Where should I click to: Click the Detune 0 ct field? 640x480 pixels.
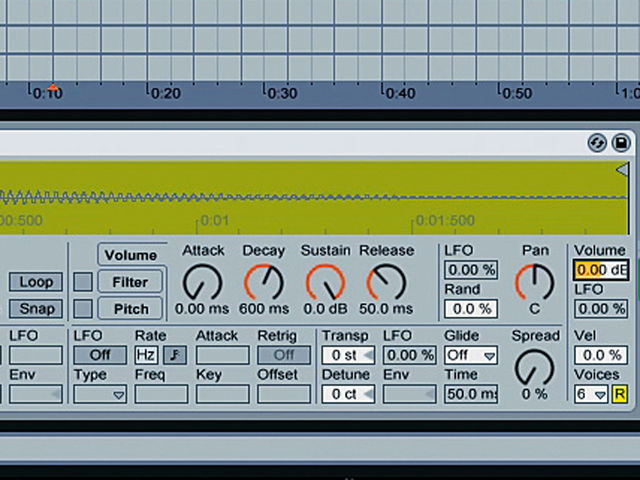(x=348, y=394)
